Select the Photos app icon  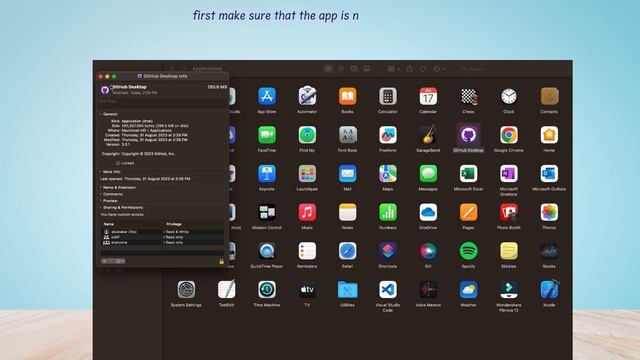pyautogui.click(x=549, y=213)
